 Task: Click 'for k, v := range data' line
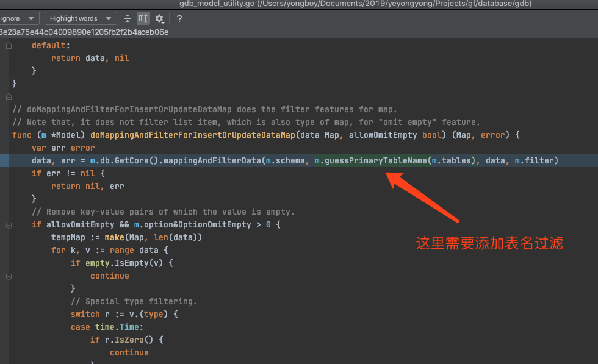pos(109,250)
